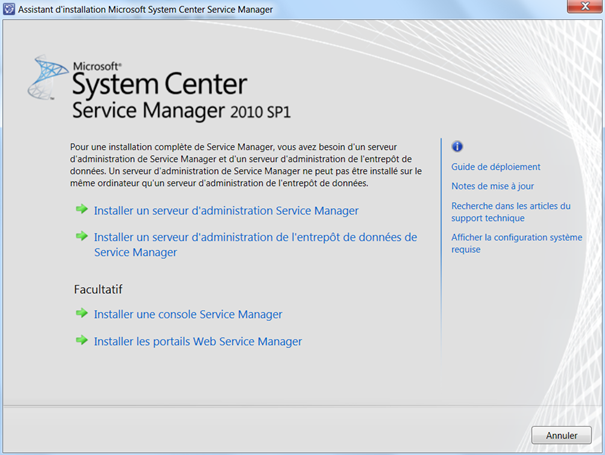Image resolution: width=605 pixels, height=455 pixels.
Task: Click green arrow beside 'Installer un serveur d'administration Service Manager'
Action: point(82,209)
